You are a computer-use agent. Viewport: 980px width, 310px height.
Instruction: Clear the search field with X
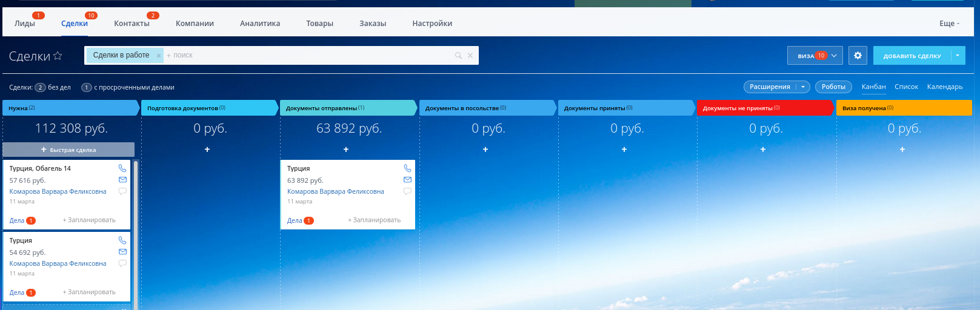[470, 56]
